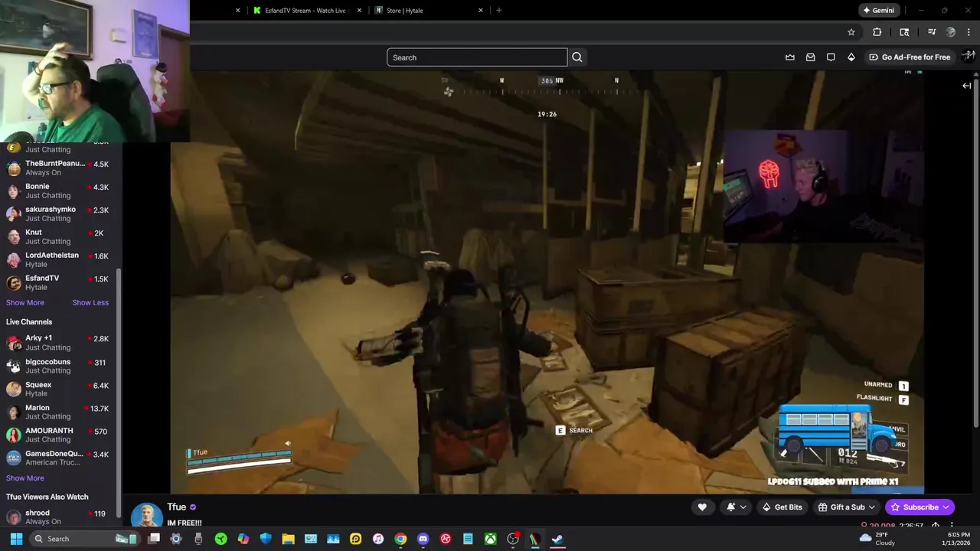The image size is (980, 551).
Task: Open Marion live channel
Action: click(x=60, y=412)
